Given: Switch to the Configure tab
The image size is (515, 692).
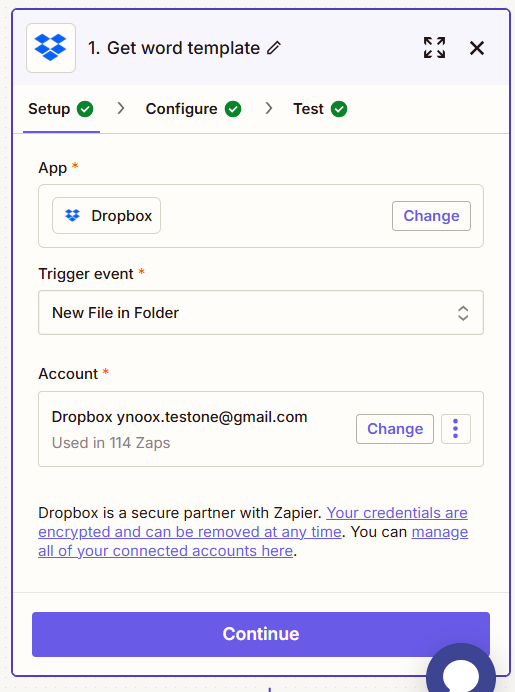Looking at the screenshot, I should click(193, 109).
